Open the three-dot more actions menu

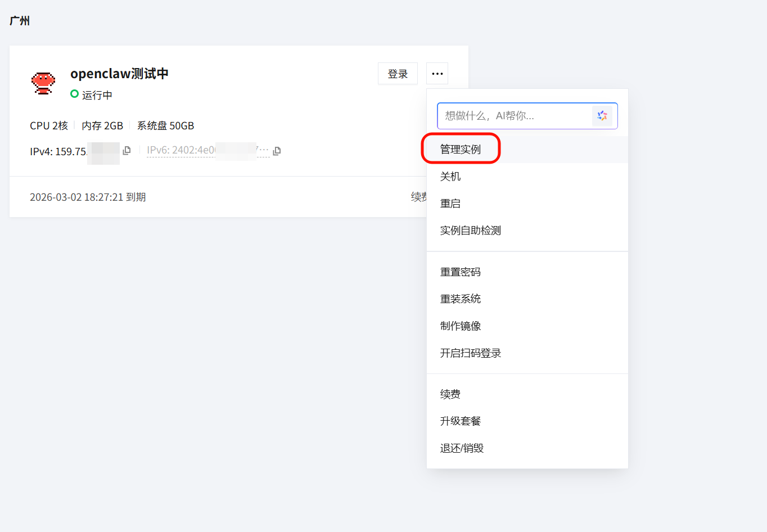tap(437, 74)
